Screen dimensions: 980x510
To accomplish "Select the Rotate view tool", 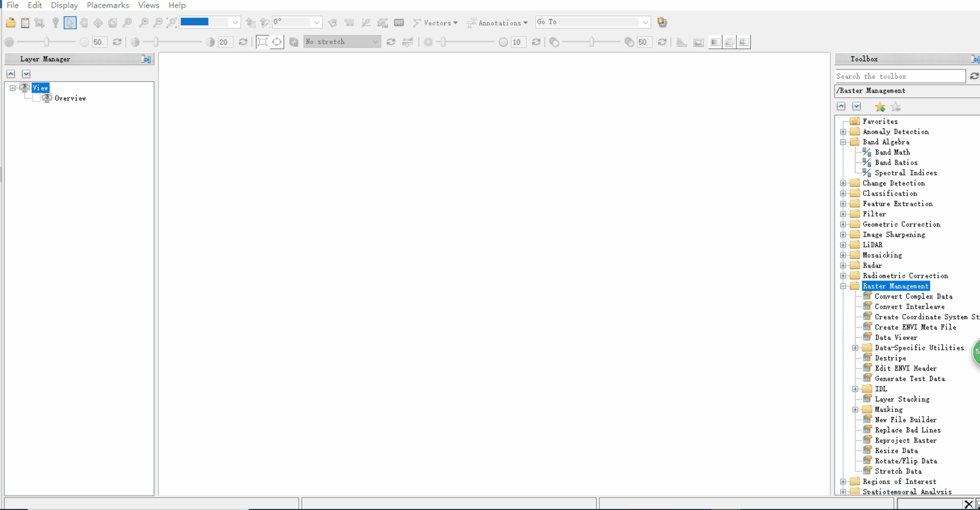I will [112, 23].
